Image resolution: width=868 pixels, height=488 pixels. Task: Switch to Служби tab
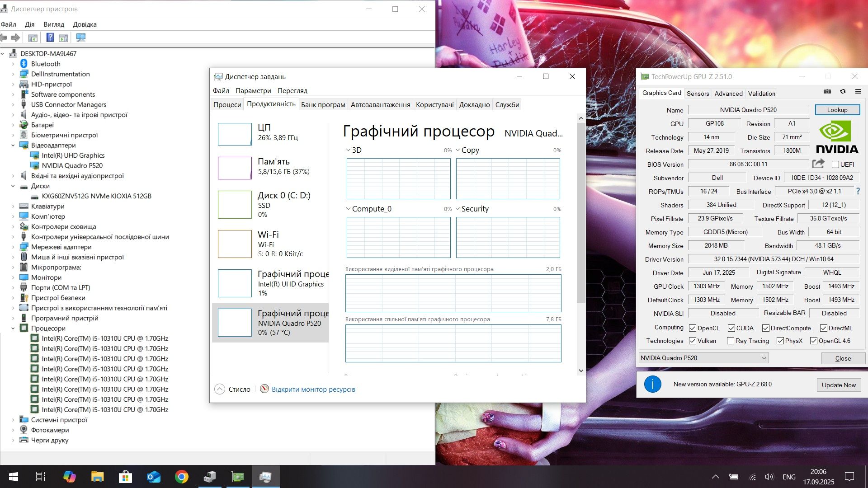507,104
